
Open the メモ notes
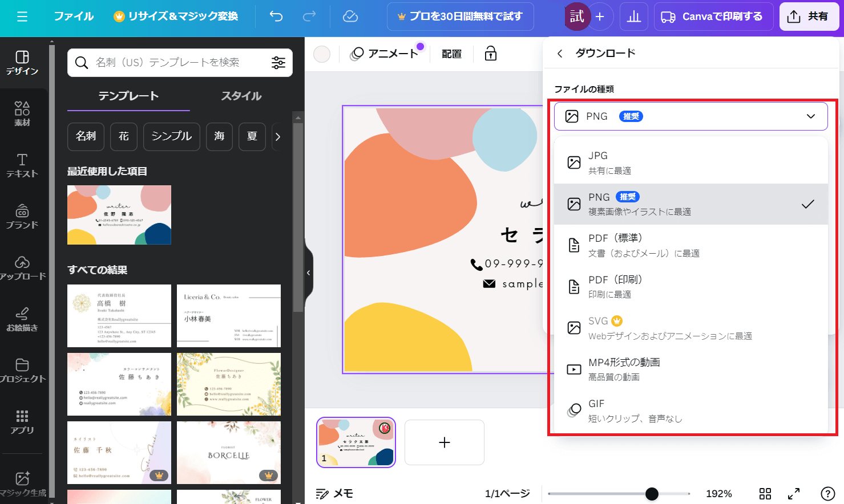334,494
